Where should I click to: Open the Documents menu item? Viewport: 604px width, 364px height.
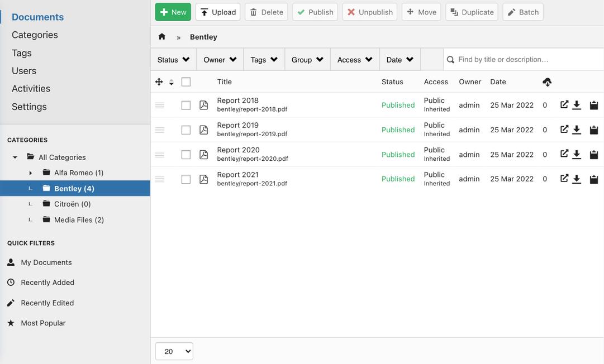click(38, 17)
